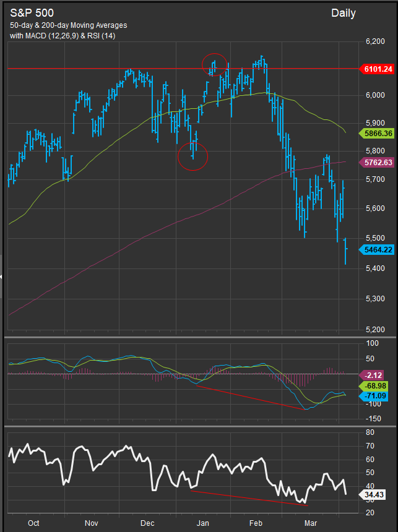Click the 5,700 price axis label
The height and width of the screenshot is (532, 398).
(375, 179)
